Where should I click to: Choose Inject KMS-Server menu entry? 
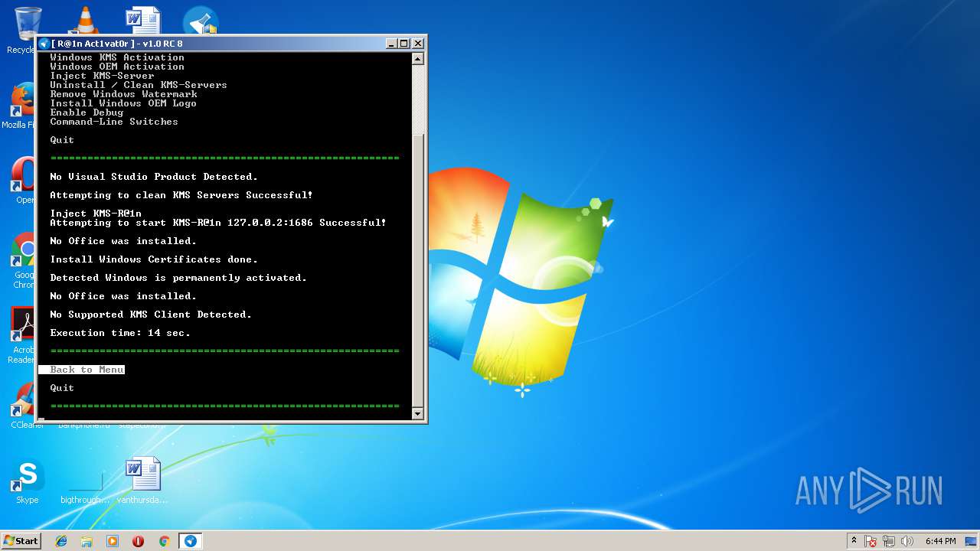[102, 76]
